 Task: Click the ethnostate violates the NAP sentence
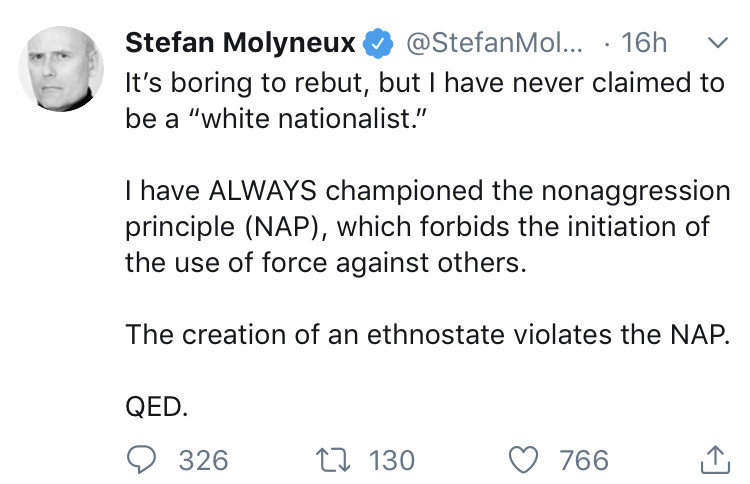click(x=425, y=334)
